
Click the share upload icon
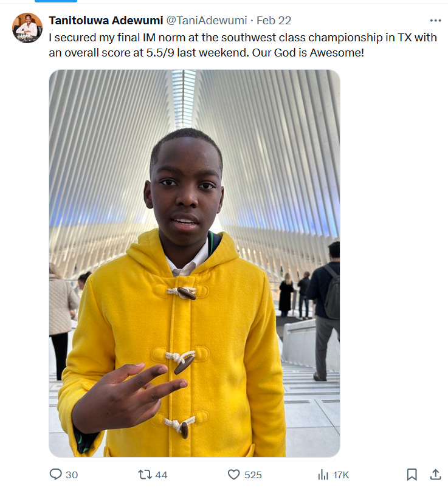tap(435, 475)
